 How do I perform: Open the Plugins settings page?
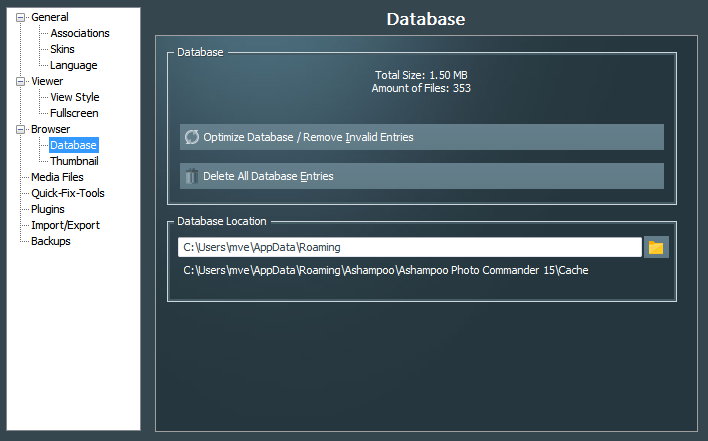click(x=48, y=209)
